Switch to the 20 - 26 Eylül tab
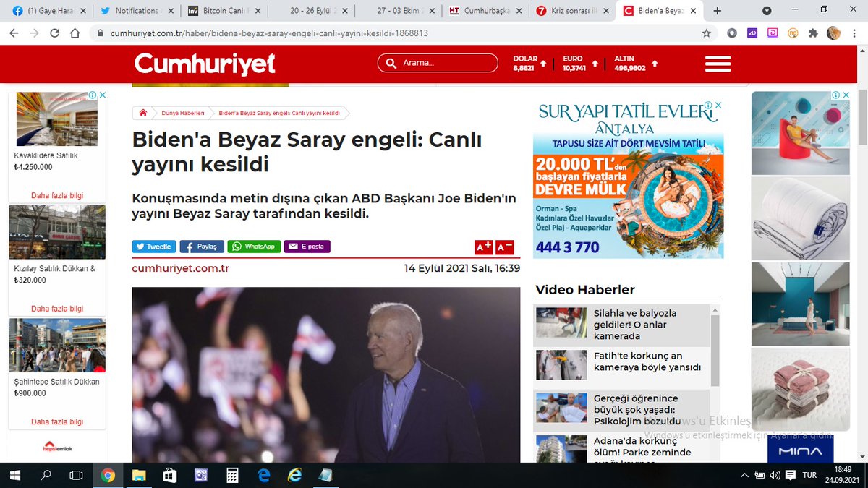The height and width of the screenshot is (488, 868). click(310, 10)
